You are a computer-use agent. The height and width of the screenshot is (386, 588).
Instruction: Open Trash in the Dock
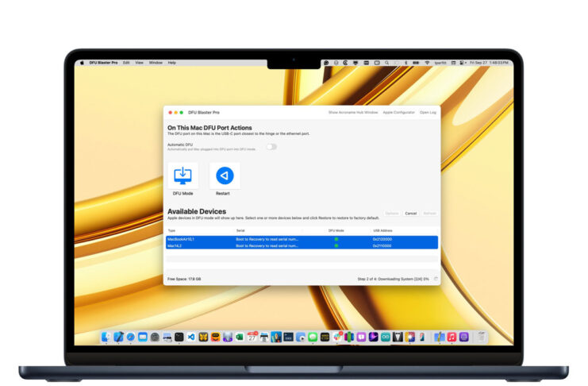(481, 337)
